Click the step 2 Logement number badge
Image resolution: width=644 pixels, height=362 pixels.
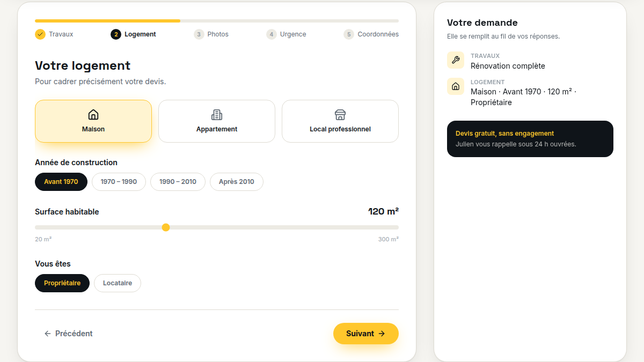tap(116, 34)
